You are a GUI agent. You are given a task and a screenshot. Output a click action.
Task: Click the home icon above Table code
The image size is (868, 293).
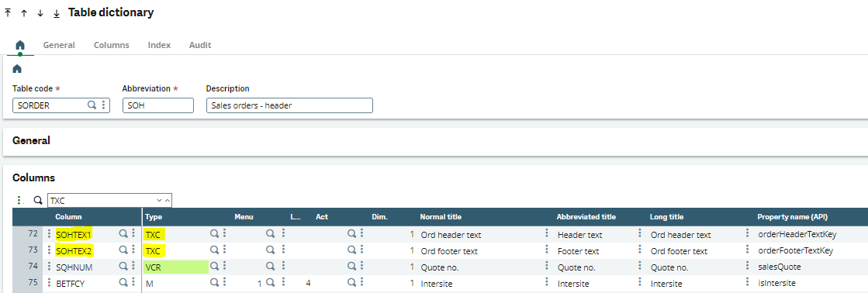[x=16, y=69]
